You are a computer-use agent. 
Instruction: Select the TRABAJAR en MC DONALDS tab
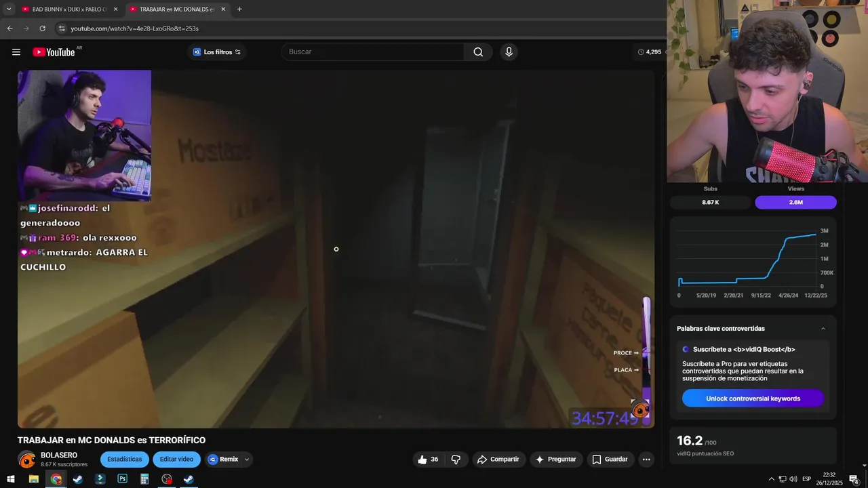click(x=178, y=9)
